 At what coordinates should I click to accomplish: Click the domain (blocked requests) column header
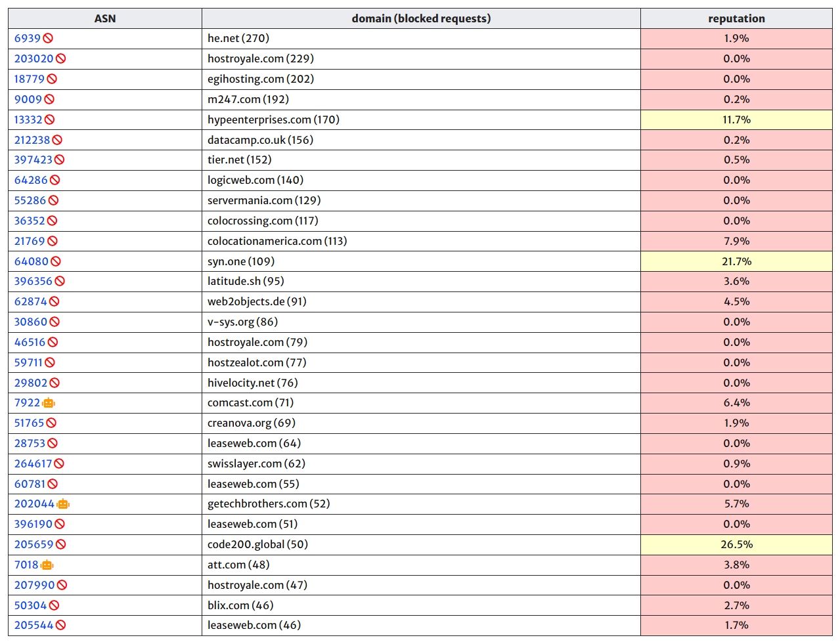(x=421, y=18)
